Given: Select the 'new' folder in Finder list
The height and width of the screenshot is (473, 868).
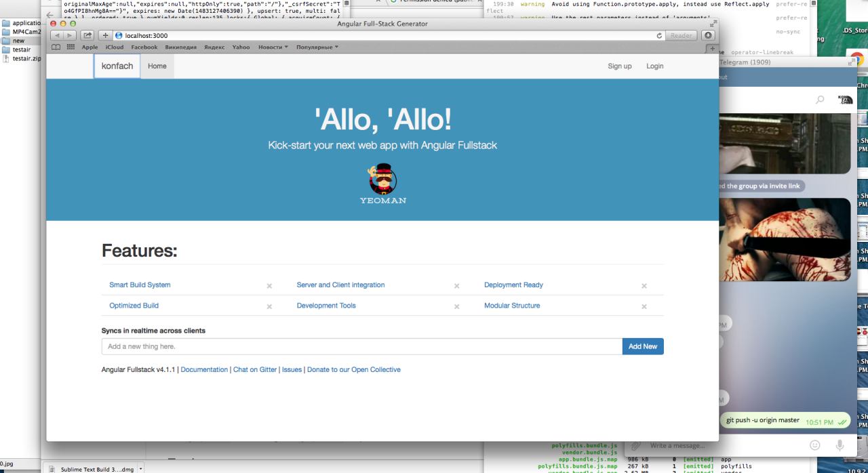Looking at the screenshot, I should click(18, 41).
